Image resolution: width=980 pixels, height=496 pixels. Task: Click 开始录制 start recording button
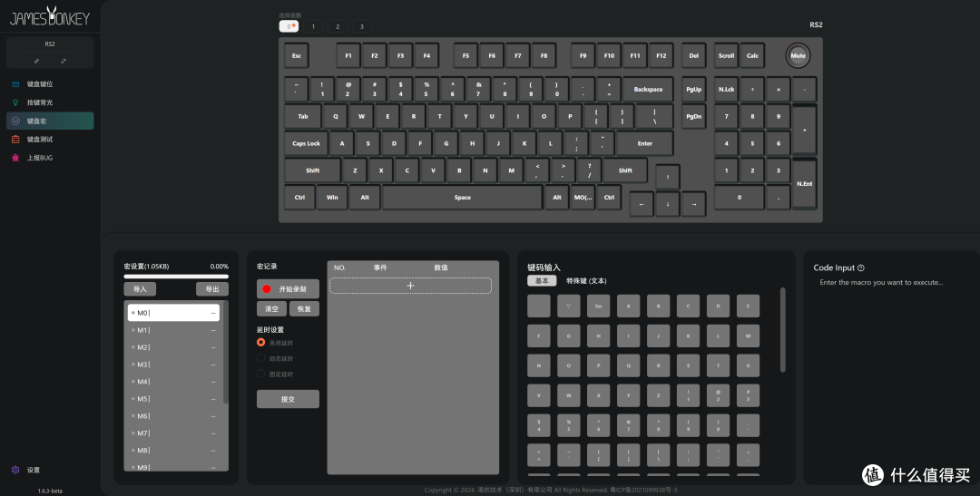pyautogui.click(x=289, y=289)
